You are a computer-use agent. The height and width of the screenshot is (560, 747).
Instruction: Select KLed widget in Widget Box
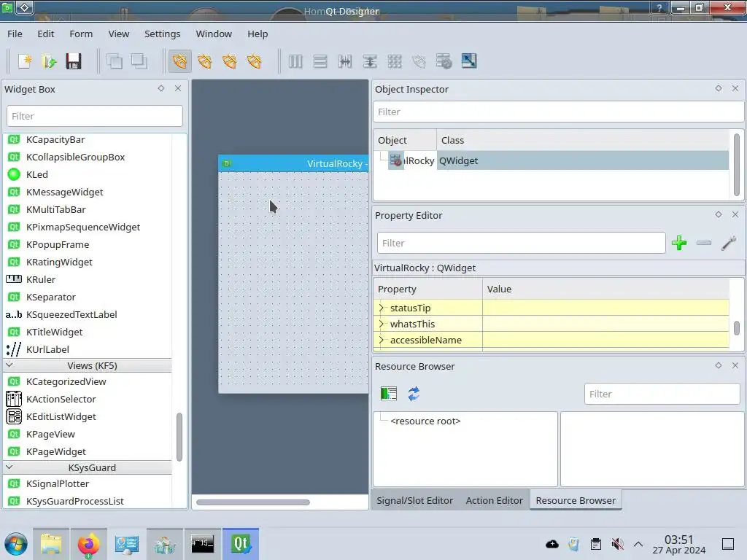37,174
